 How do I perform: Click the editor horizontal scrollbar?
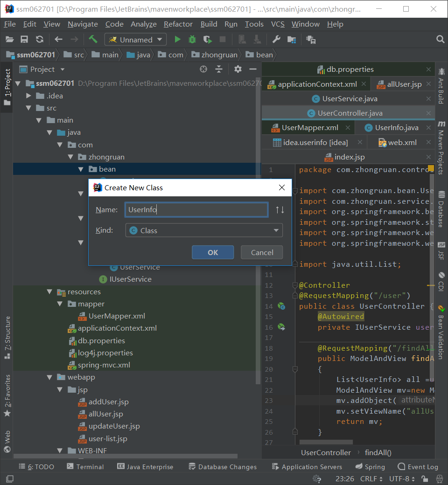point(326,442)
